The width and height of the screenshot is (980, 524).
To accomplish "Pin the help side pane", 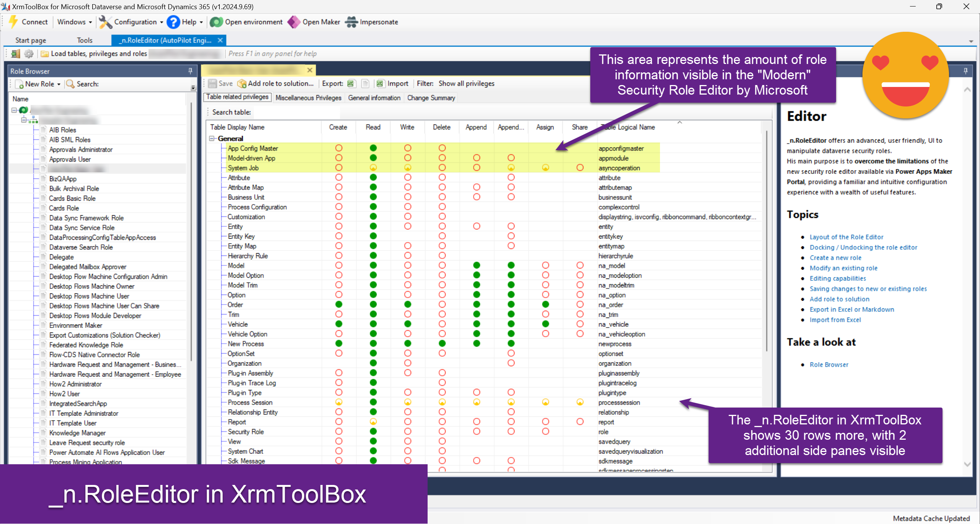I will (965, 71).
